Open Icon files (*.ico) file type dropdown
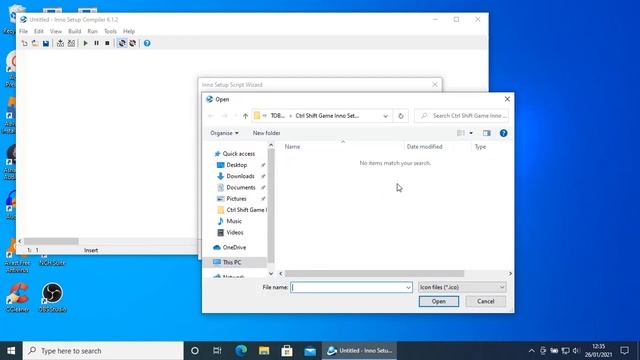The height and width of the screenshot is (360, 640). (462, 287)
